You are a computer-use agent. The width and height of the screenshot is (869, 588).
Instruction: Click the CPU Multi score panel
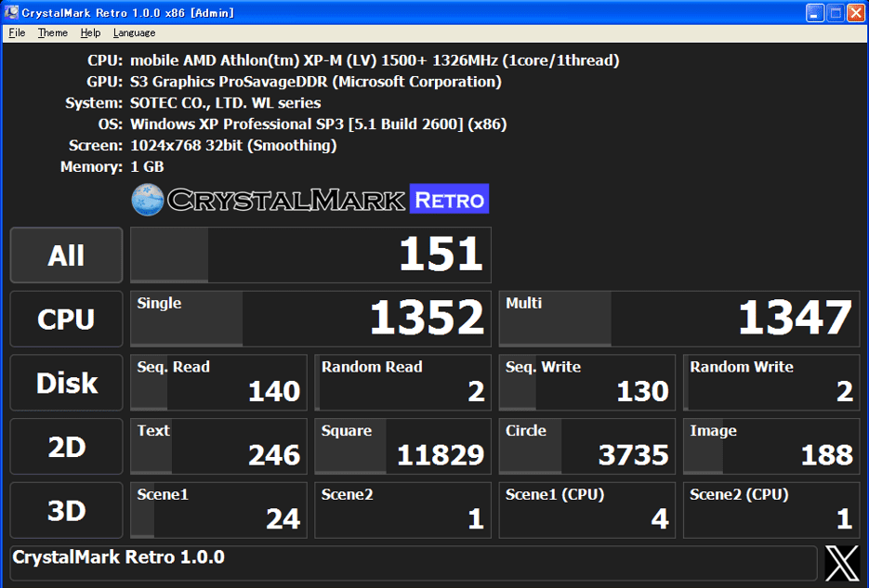click(x=679, y=319)
